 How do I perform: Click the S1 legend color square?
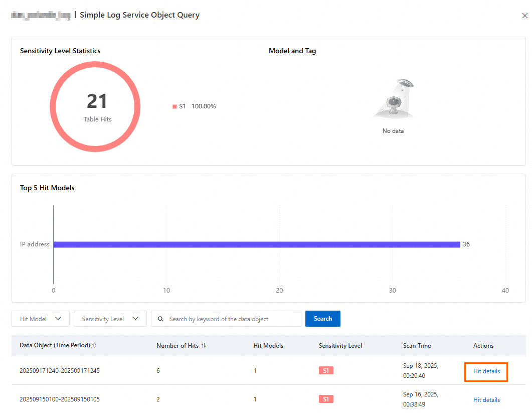point(174,106)
